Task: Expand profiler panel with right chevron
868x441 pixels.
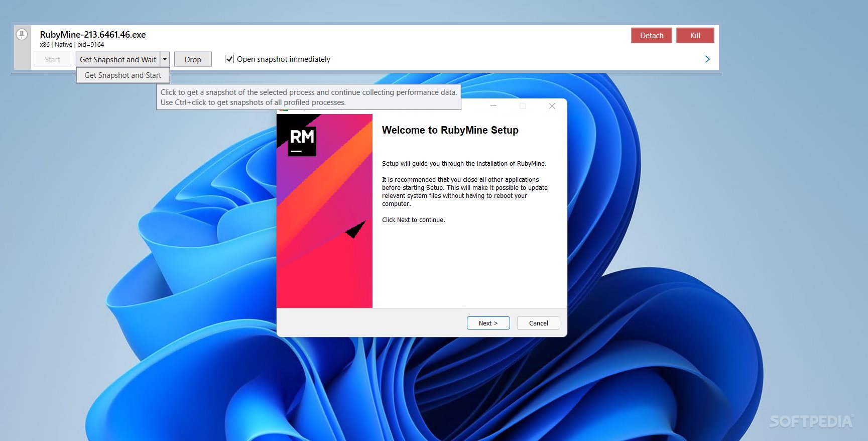Action: 707,59
